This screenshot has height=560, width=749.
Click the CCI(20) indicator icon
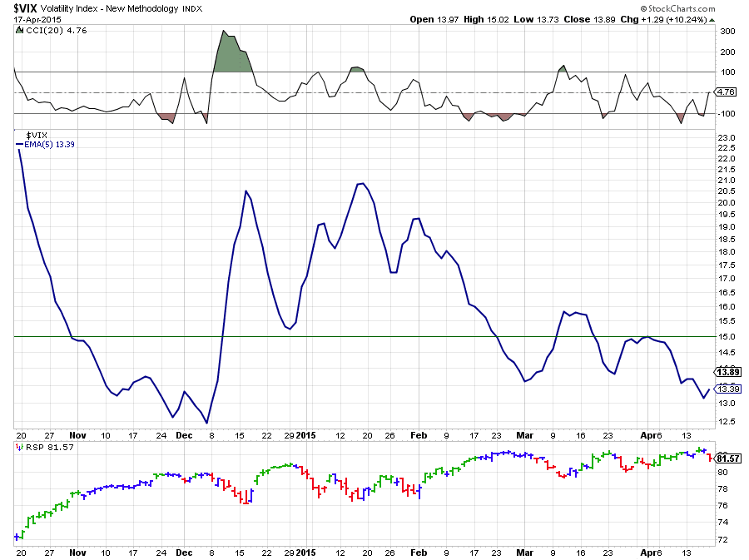point(19,30)
